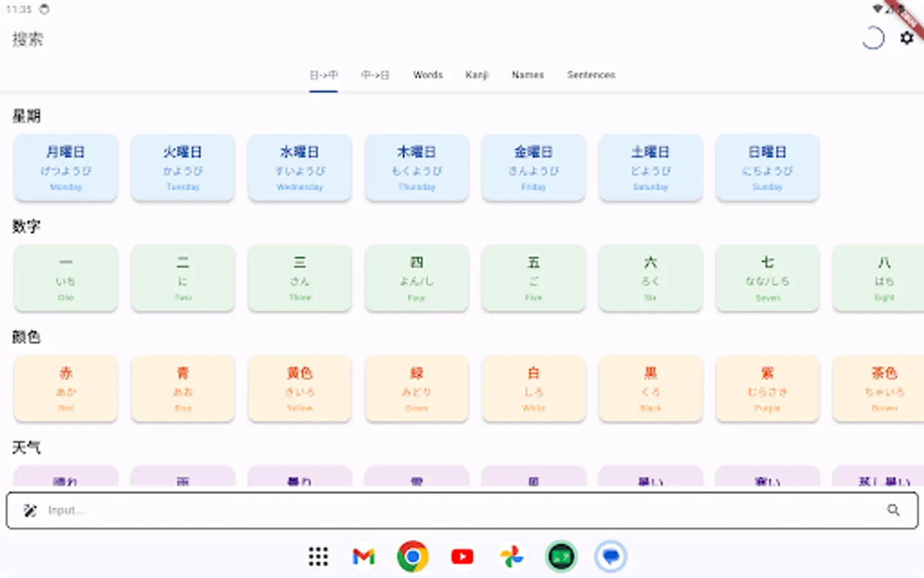Click the magnifier search icon
The height and width of the screenshot is (578, 924).
tap(894, 511)
